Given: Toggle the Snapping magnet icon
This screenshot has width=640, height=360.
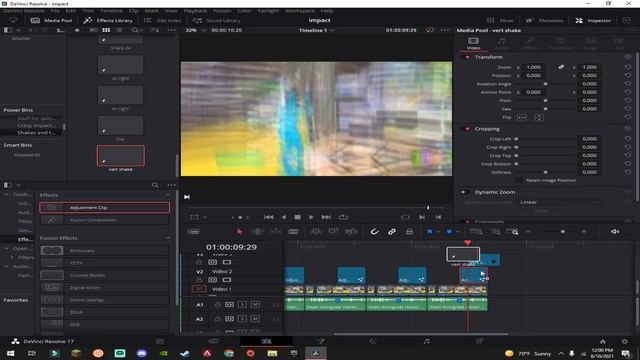Looking at the screenshot, I should coord(374,231).
